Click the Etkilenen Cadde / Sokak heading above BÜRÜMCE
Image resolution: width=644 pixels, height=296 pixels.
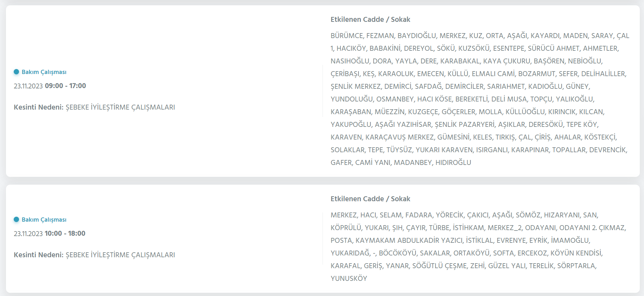pyautogui.click(x=370, y=19)
